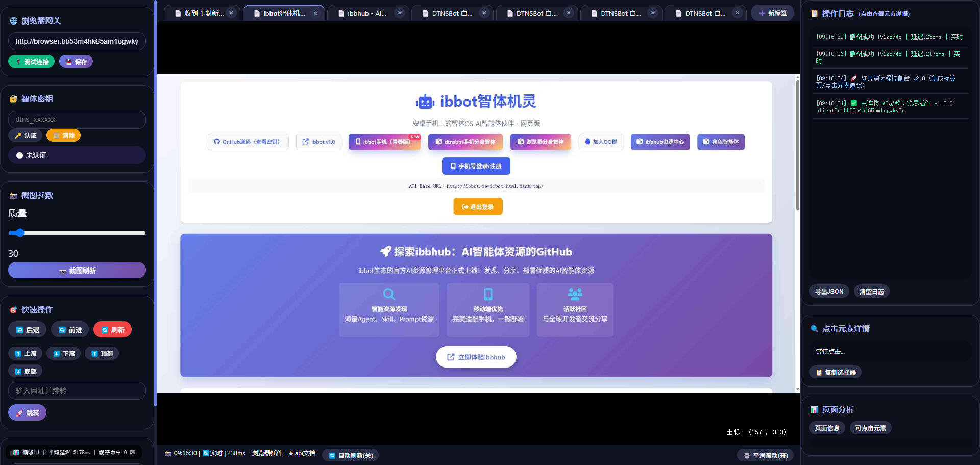
Task: Click the 退出登录 logout button
Action: (478, 206)
